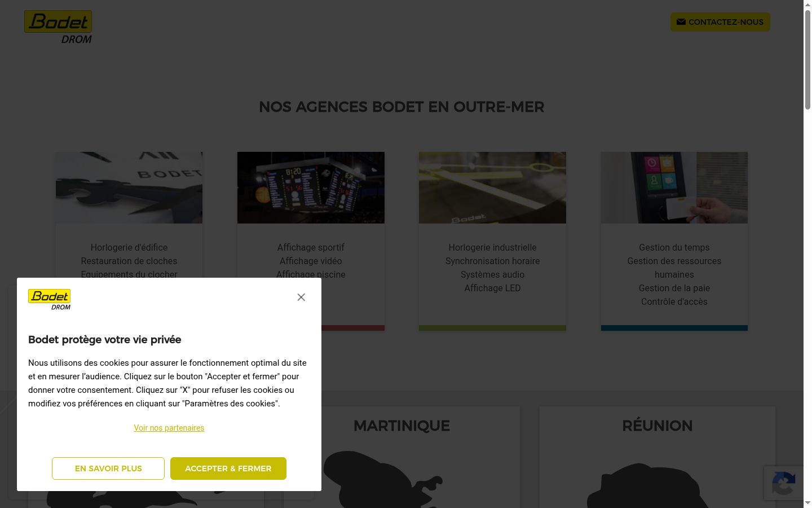Click 'Bodet protège votre vie privée' title
812x508 pixels.
[x=105, y=340]
